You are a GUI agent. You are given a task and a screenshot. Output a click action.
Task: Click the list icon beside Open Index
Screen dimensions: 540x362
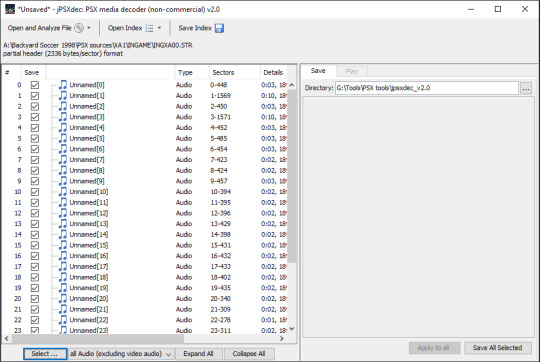149,28
